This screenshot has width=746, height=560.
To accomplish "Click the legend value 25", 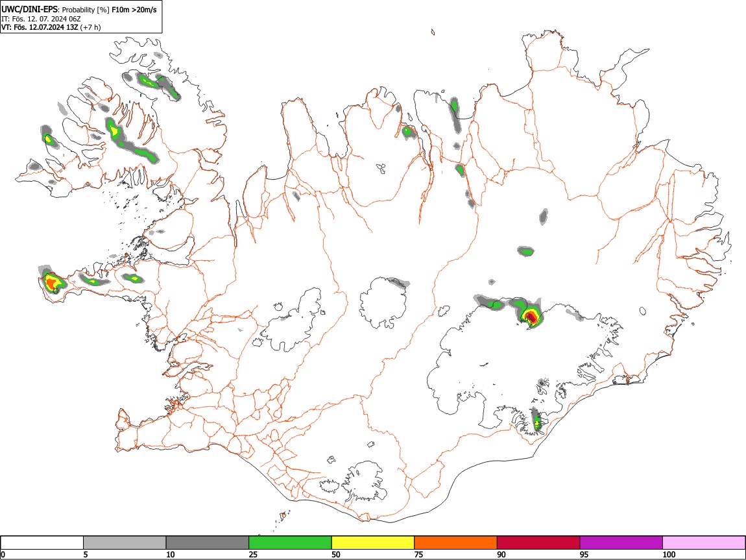I will click(253, 555).
